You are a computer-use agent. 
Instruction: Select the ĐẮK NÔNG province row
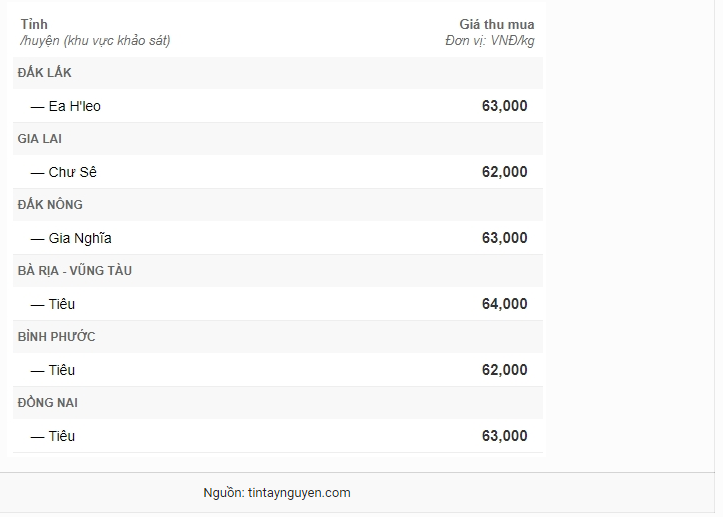point(50,205)
